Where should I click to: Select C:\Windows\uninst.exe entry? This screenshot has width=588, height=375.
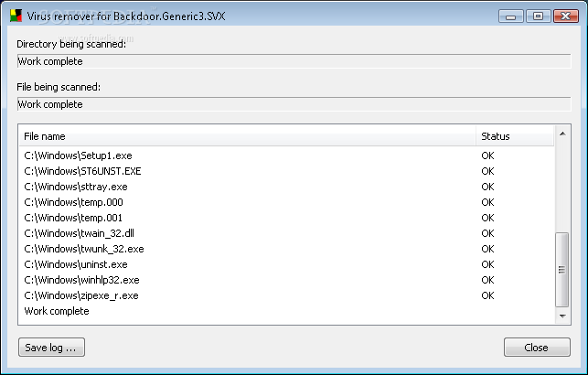pos(75,264)
